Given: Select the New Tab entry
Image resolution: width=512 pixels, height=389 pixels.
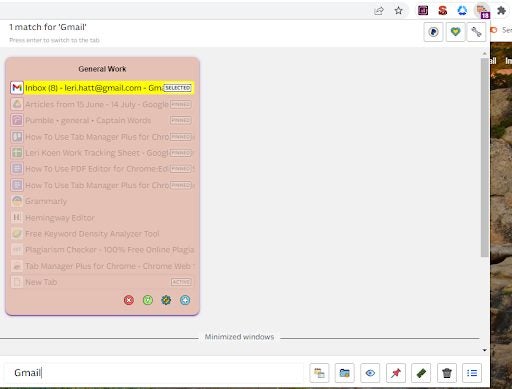Looking at the screenshot, I should coord(102,282).
